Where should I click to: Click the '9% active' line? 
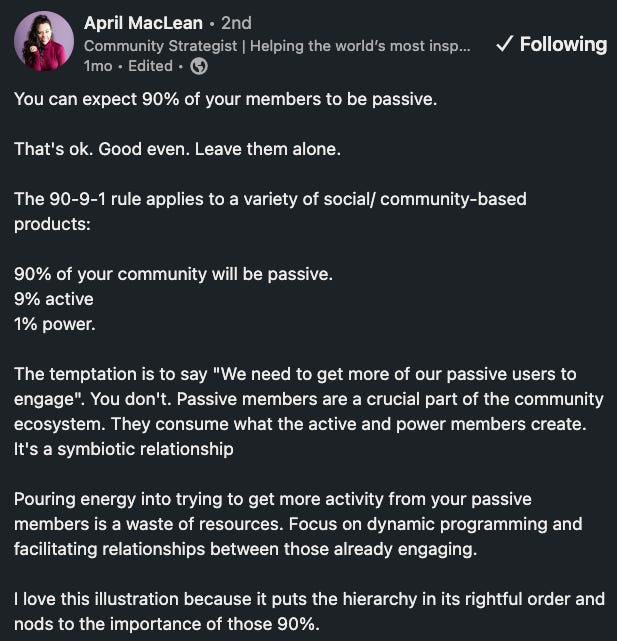(54, 299)
